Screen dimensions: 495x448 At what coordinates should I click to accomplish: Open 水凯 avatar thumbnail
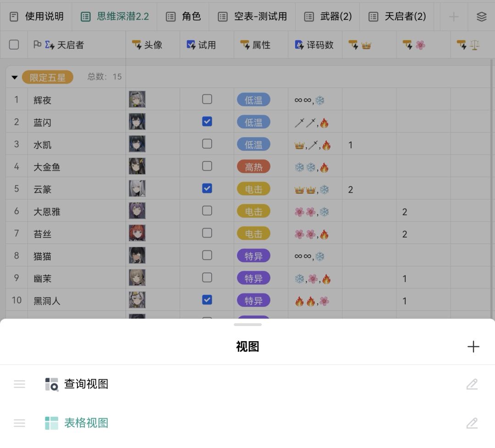[x=137, y=144]
